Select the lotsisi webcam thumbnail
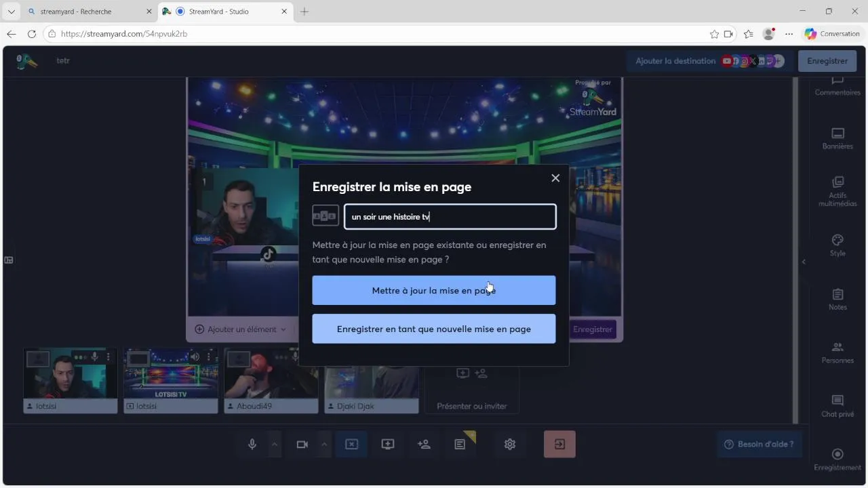This screenshot has width=868, height=488. [71, 380]
